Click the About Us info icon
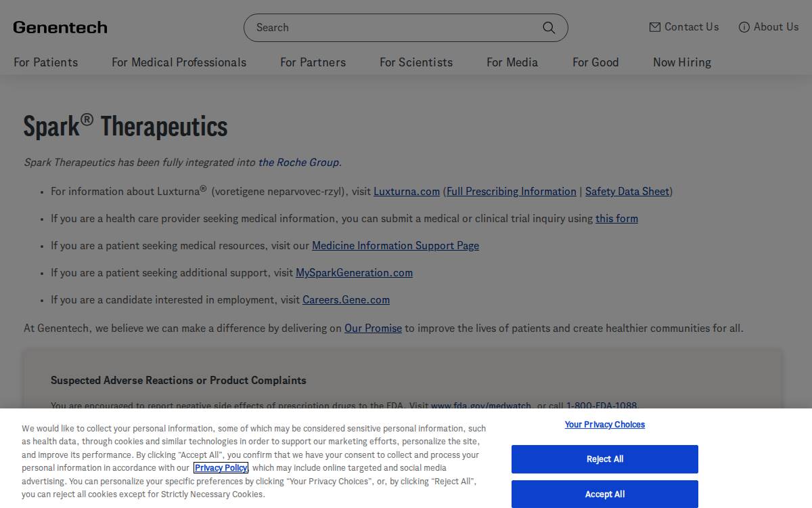The width and height of the screenshot is (812, 508). pyautogui.click(x=744, y=27)
